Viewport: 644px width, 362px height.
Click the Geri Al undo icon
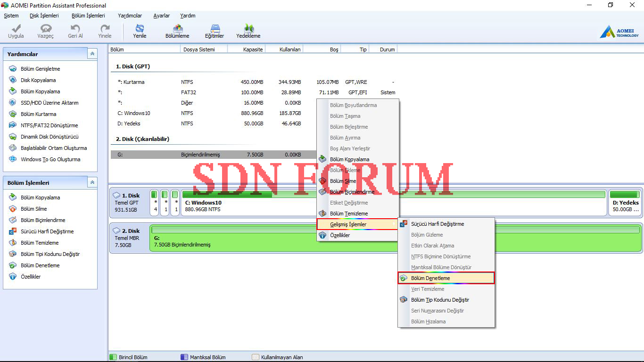(75, 31)
